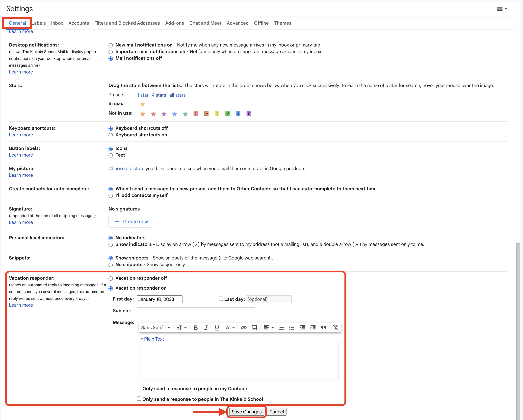Apply numbered list formatting

[281, 328]
